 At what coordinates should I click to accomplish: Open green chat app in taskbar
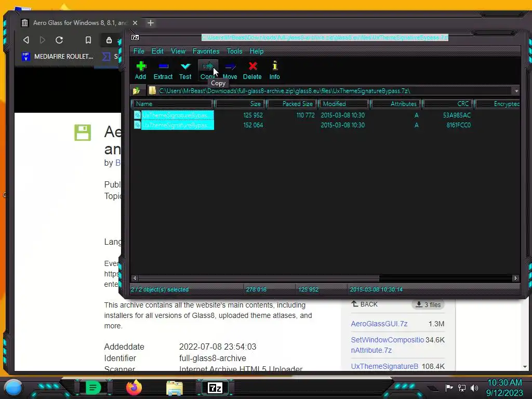click(94, 388)
